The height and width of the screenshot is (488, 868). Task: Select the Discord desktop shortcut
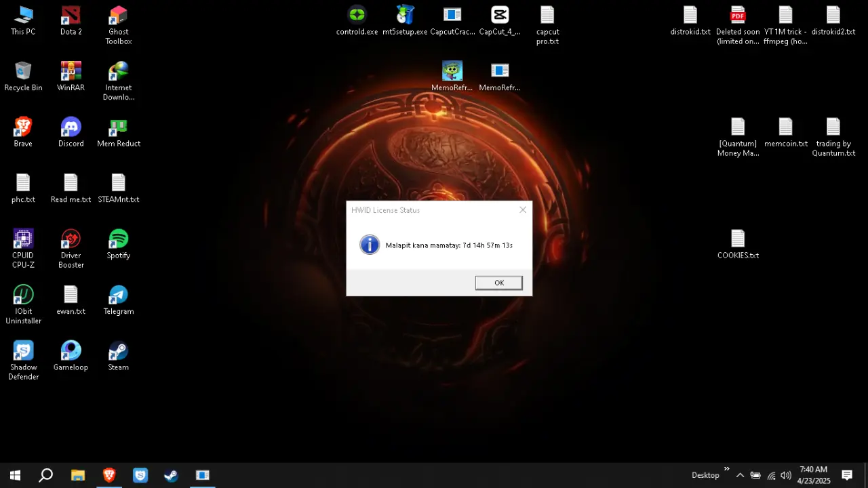71,132
